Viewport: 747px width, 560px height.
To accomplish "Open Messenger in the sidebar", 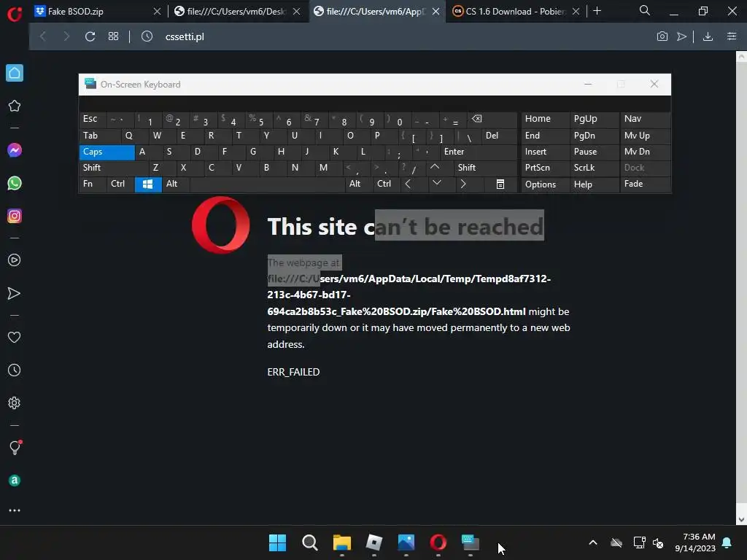I will 15,150.
